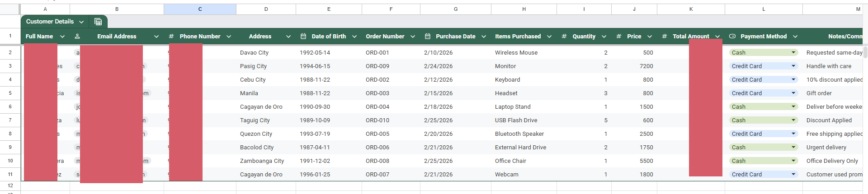
Task: Click the number icon beside Quantity header
Action: pyautogui.click(x=564, y=37)
